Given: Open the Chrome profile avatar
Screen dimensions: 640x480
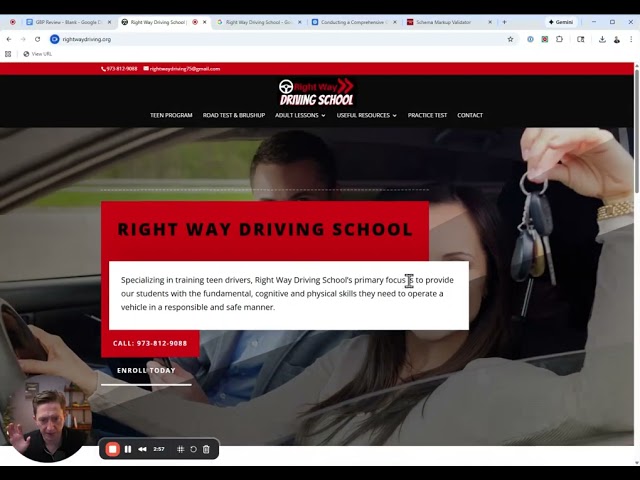Looking at the screenshot, I should point(617,40).
